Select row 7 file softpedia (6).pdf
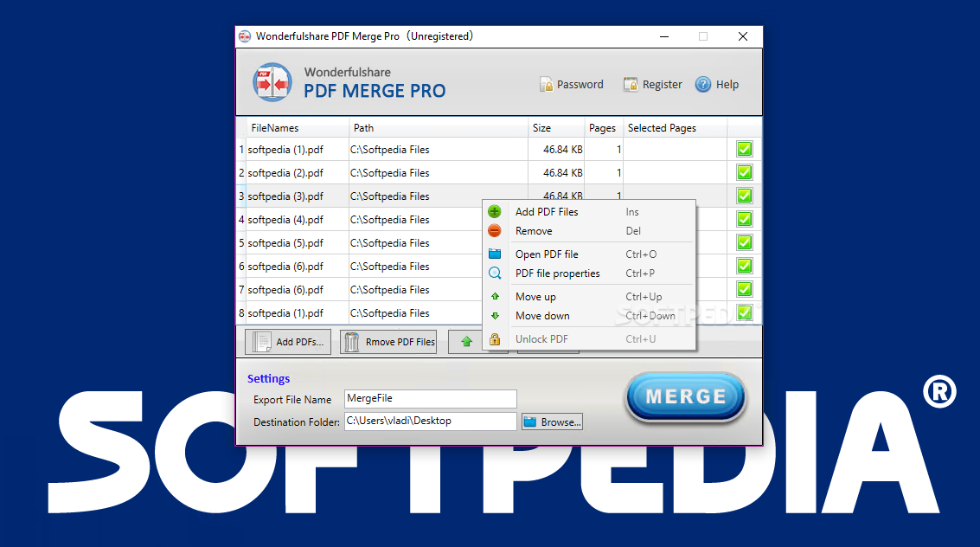Screen dimensions: 980x547 coord(285,289)
